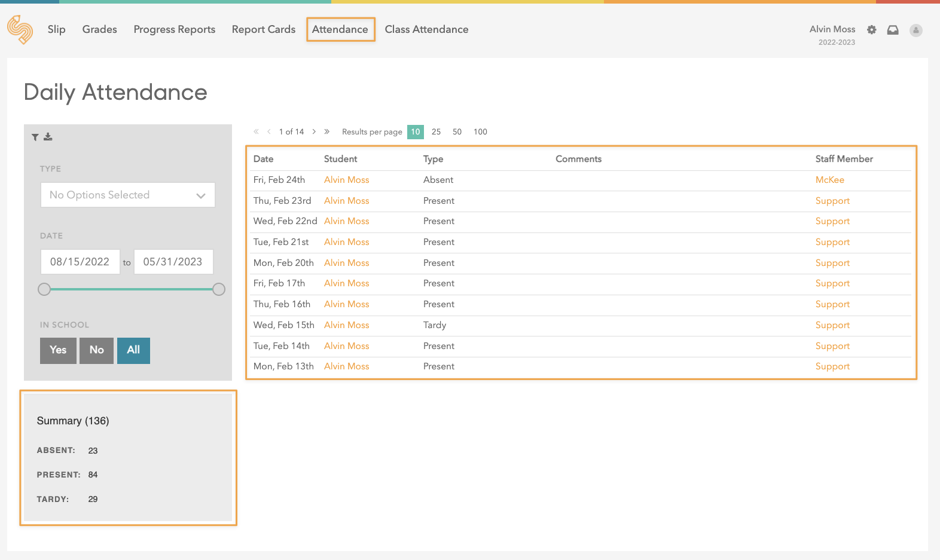Click the user profile avatar icon
The height and width of the screenshot is (560, 940).
point(915,30)
